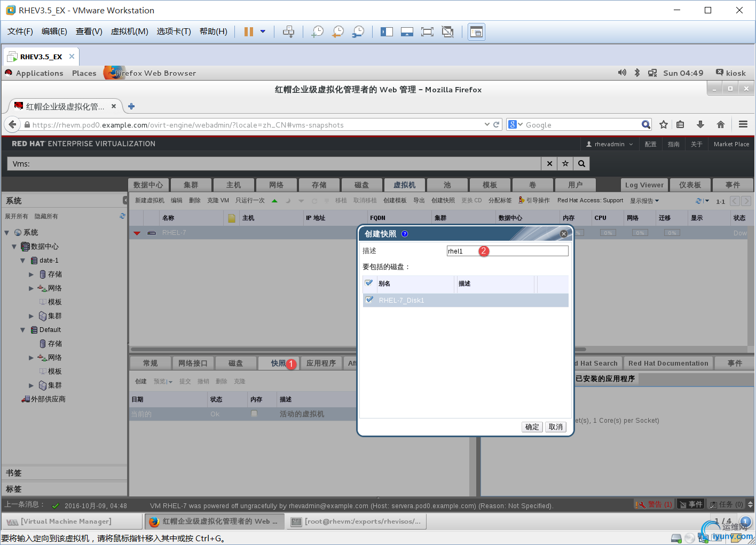The height and width of the screenshot is (545, 756).
Task: Toggle the 内存 checkbox in snapshot row
Action: [254, 414]
